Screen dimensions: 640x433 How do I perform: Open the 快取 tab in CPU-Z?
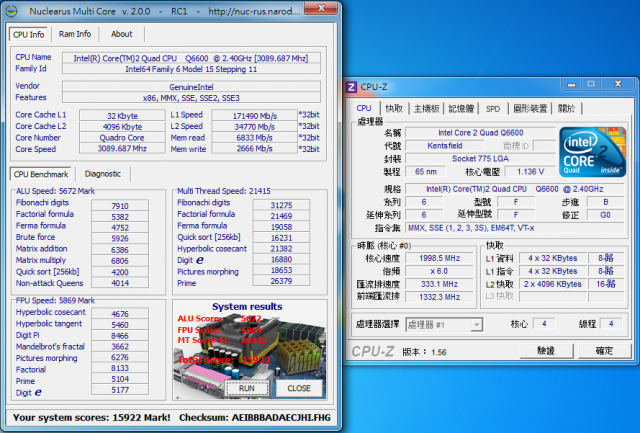click(x=394, y=109)
